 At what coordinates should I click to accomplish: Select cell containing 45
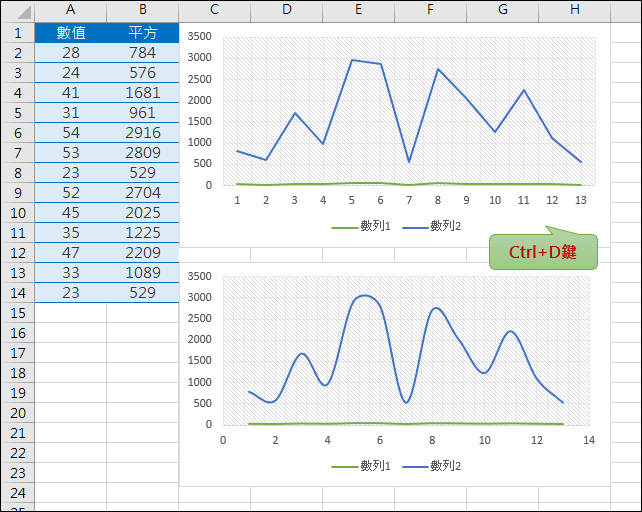(x=70, y=213)
